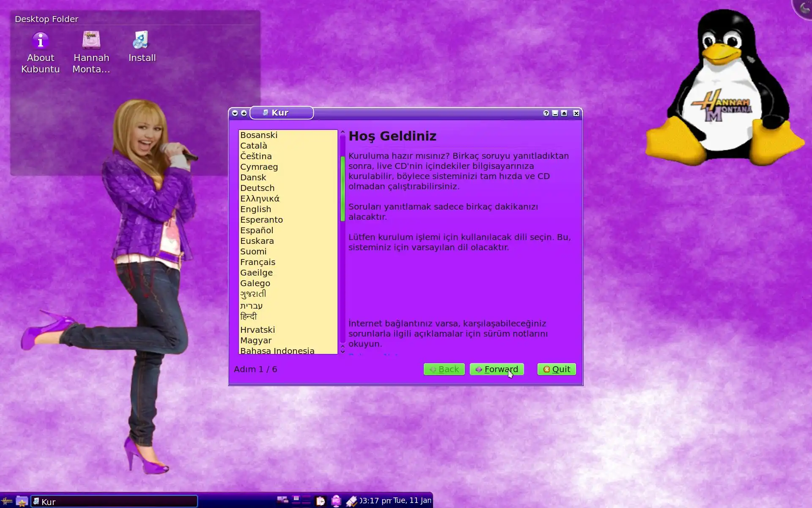
Task: Click the clipboard Klipper tray icon
Action: pos(321,501)
